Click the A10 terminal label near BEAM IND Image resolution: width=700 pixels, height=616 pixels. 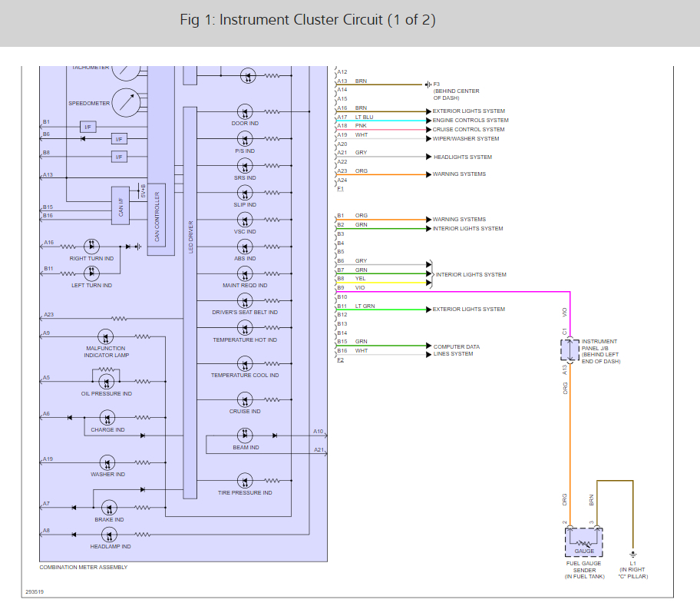pyautogui.click(x=318, y=432)
